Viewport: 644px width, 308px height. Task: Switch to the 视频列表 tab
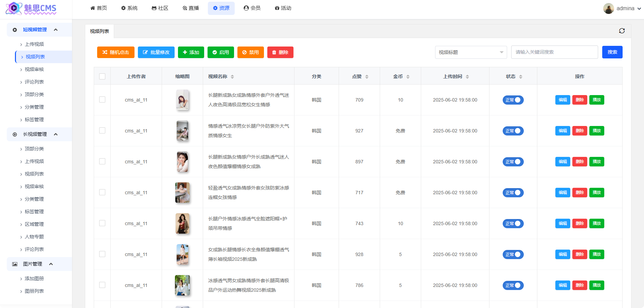coord(99,31)
